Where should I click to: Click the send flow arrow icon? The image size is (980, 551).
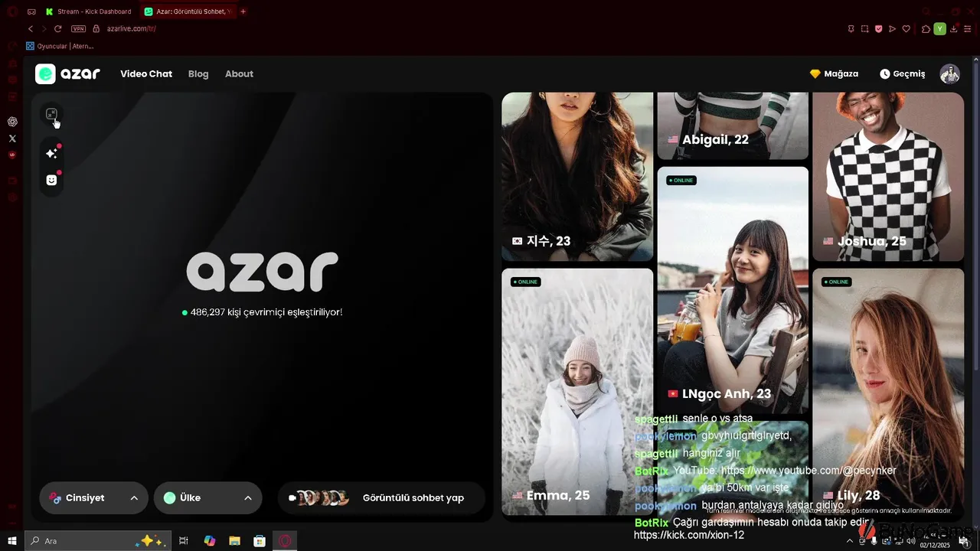tap(892, 29)
